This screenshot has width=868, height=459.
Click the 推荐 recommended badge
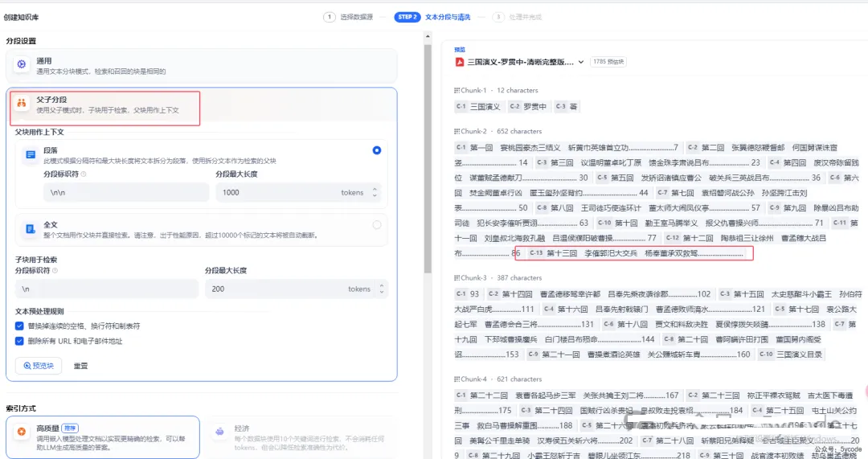pos(70,428)
